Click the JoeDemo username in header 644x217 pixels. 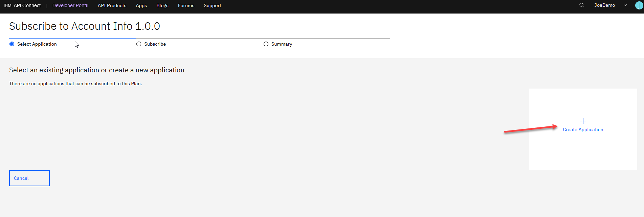point(604,5)
